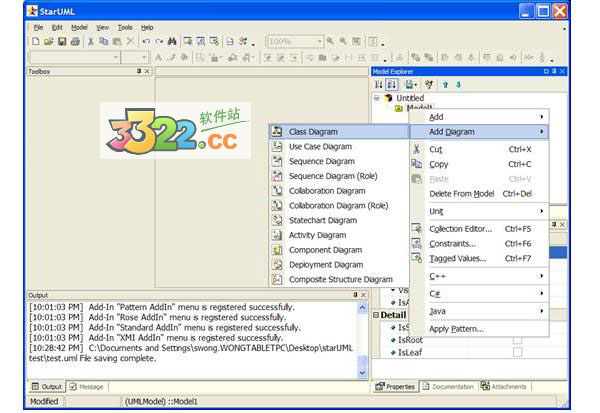
Task: Click the Output panel scroll down arrow
Action: tap(362, 372)
